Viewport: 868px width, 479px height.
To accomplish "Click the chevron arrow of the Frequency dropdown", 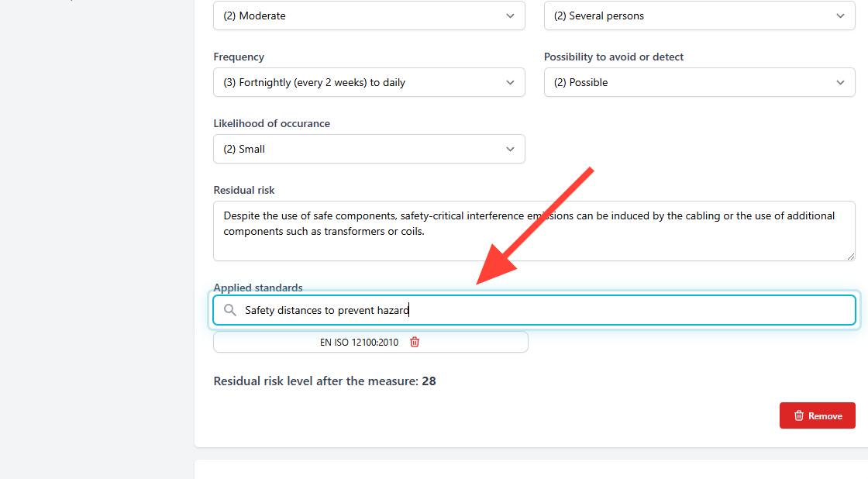I will point(510,82).
